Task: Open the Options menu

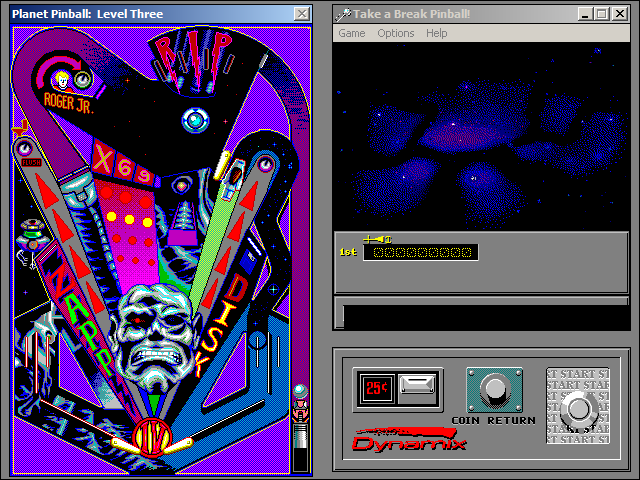Action: click(395, 33)
